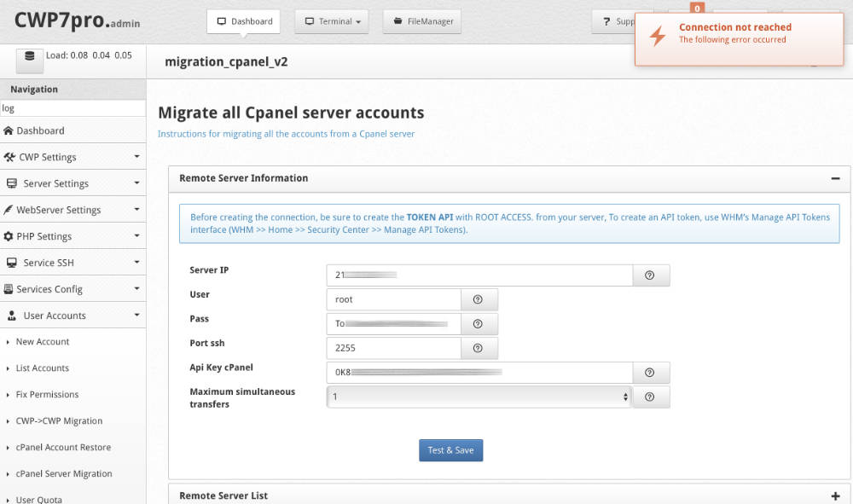Viewport: 853px width, 504px height.
Task: Click help icon for Maximum simultaneous transfers
Action: point(651,397)
